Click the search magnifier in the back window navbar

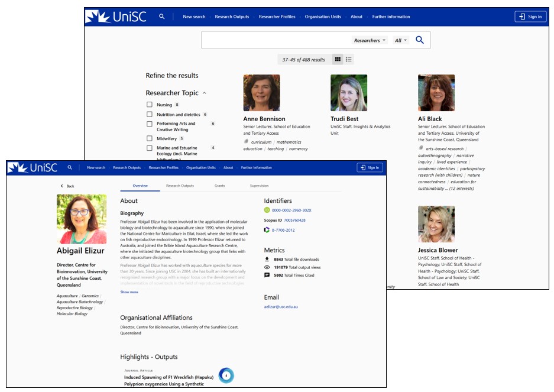162,17
